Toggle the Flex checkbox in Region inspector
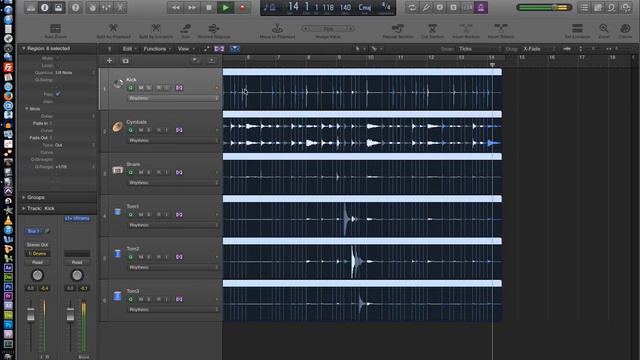This screenshot has height=360, width=640. pyautogui.click(x=58, y=94)
